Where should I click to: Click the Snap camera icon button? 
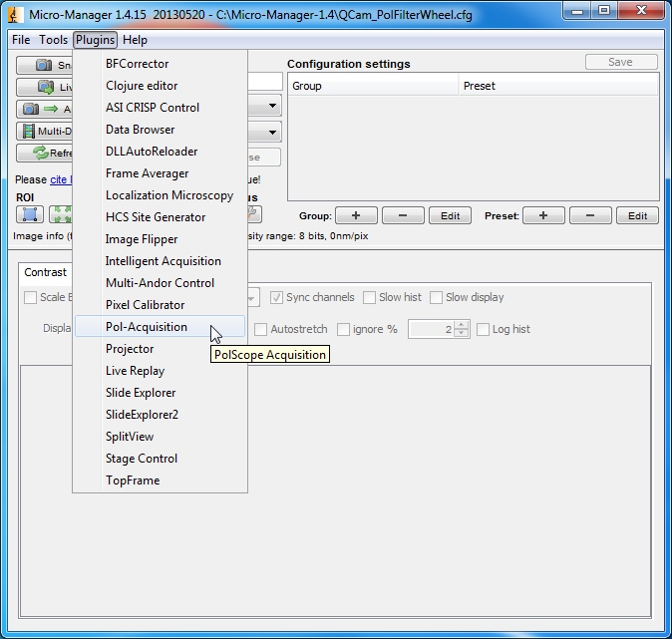[44, 65]
